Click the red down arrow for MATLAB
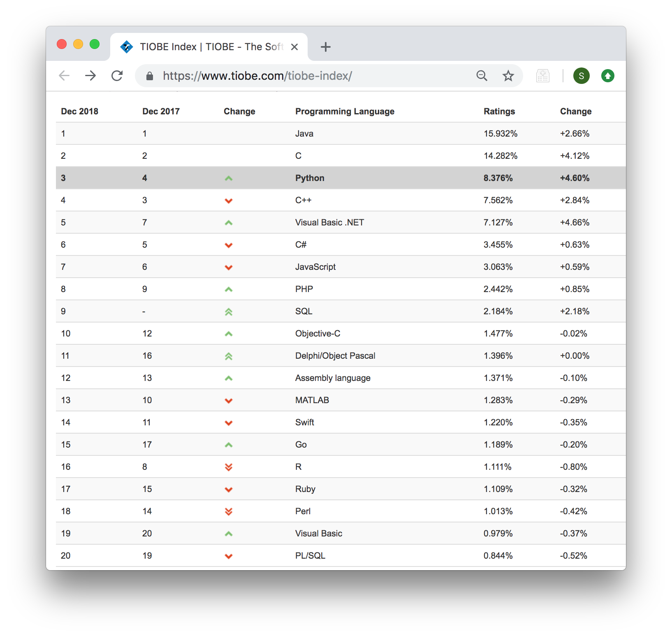 [x=229, y=401]
